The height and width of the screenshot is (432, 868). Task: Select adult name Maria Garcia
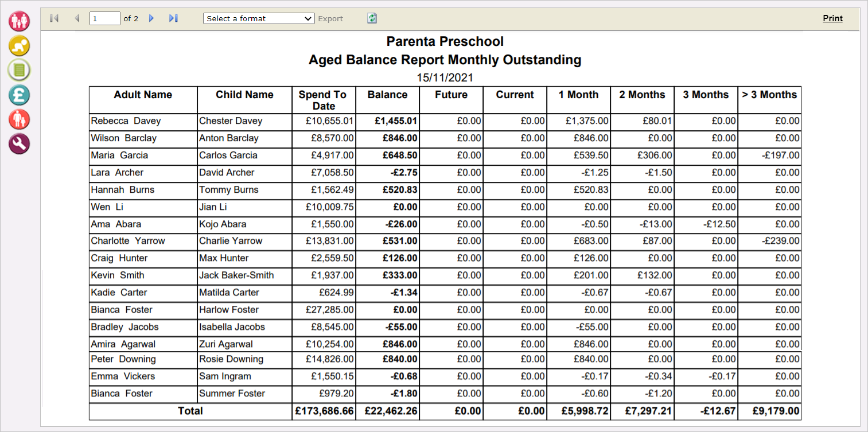click(119, 155)
